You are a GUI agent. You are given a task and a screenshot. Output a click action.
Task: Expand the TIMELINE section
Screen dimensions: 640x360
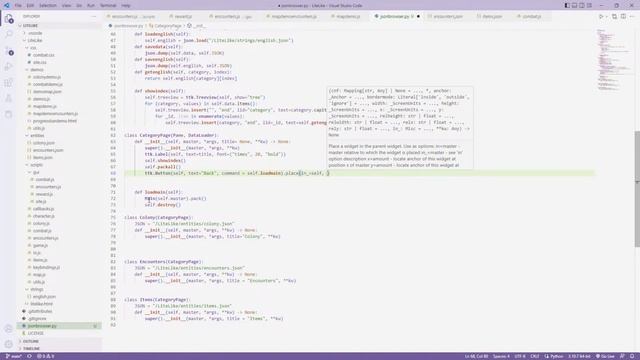pos(59,349)
